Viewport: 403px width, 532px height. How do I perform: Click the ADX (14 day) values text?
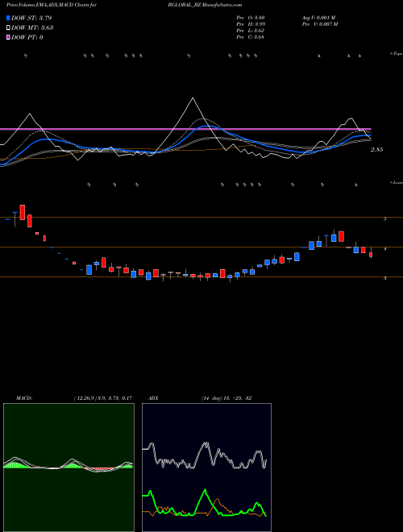click(226, 398)
